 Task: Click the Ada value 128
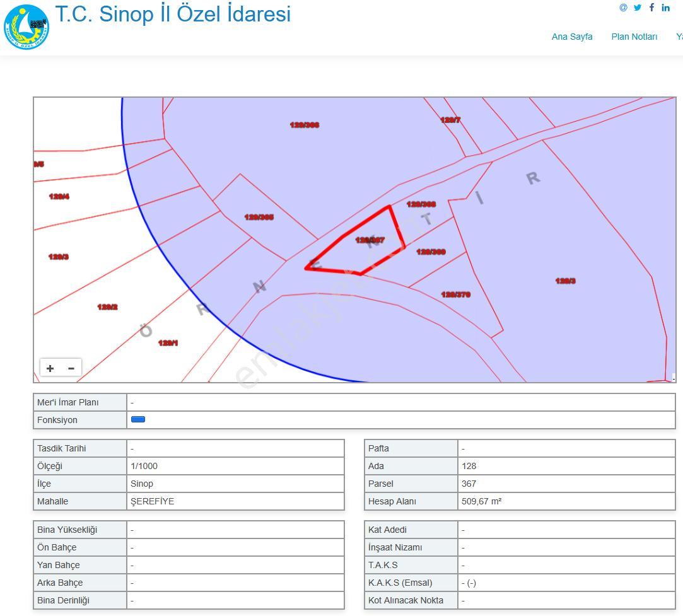tap(469, 466)
